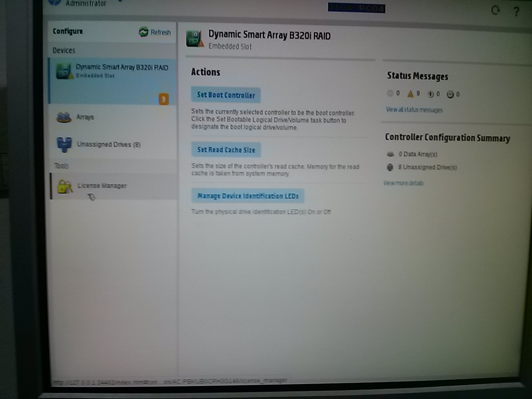The height and width of the screenshot is (399, 532).
Task: Open Manage Device Identification LEDs
Action: click(x=248, y=196)
